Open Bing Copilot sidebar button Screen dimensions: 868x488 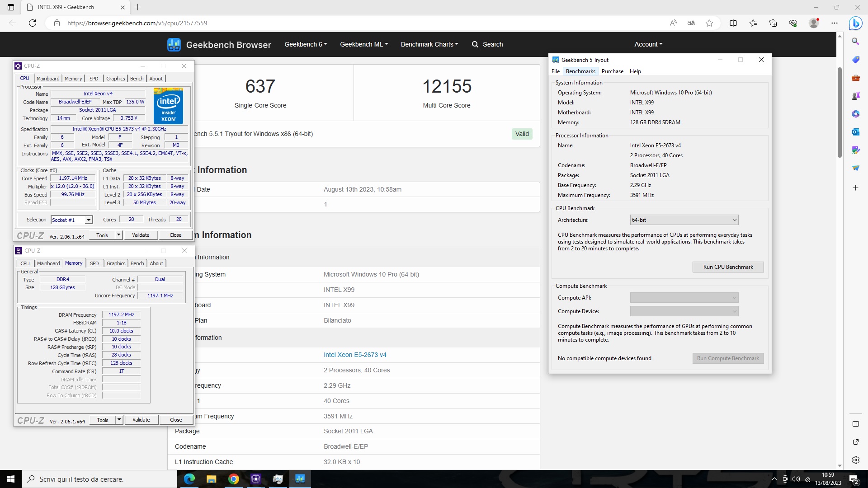[x=855, y=23]
